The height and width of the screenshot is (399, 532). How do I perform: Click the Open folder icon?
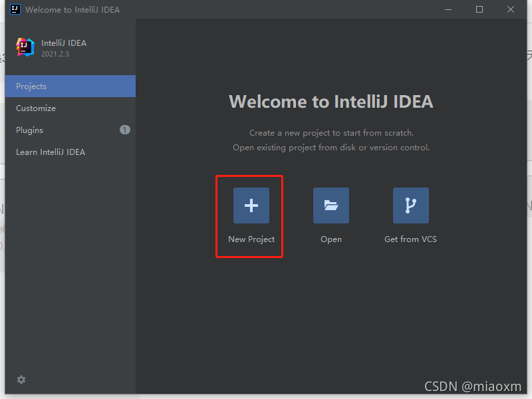coord(331,205)
